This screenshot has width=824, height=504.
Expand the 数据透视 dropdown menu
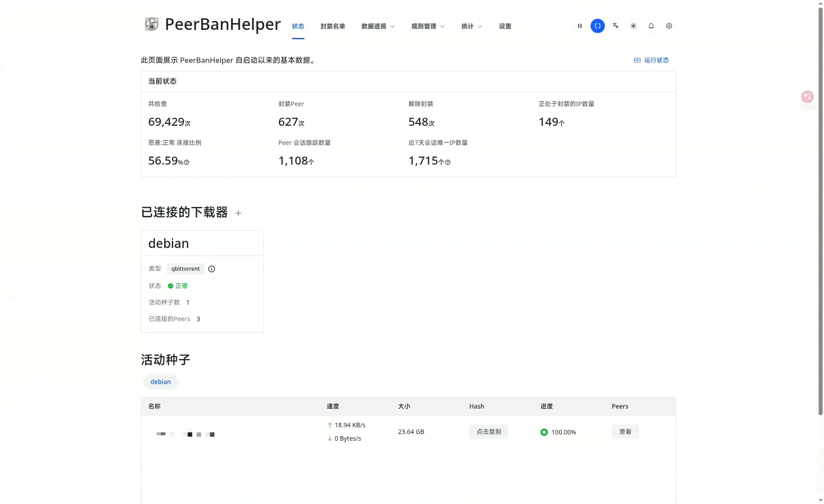tap(378, 26)
